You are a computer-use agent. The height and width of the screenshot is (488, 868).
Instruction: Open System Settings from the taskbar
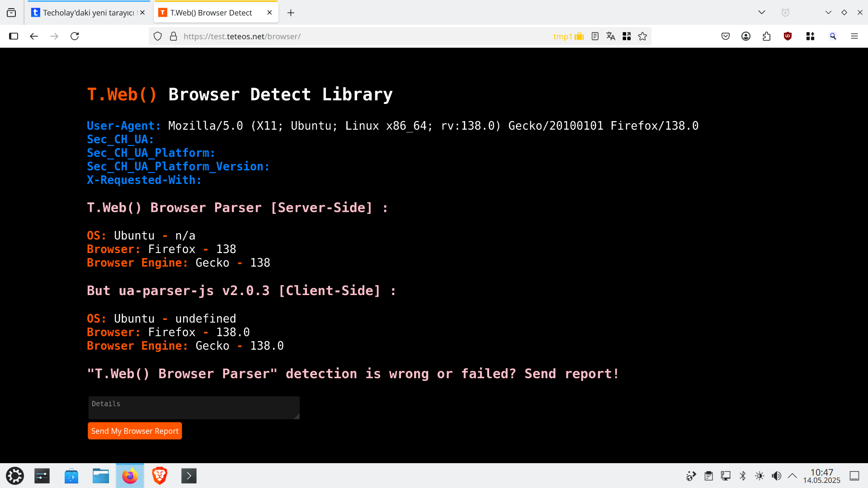click(42, 476)
